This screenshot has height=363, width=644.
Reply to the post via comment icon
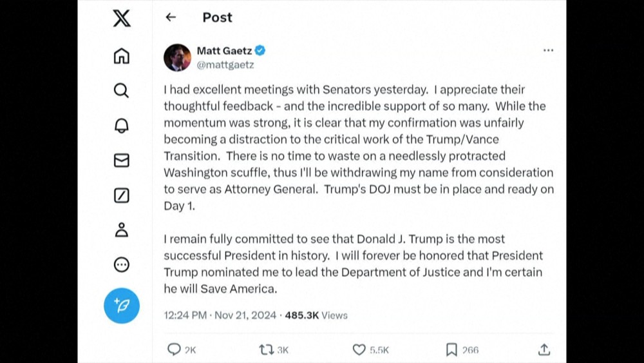pos(174,349)
